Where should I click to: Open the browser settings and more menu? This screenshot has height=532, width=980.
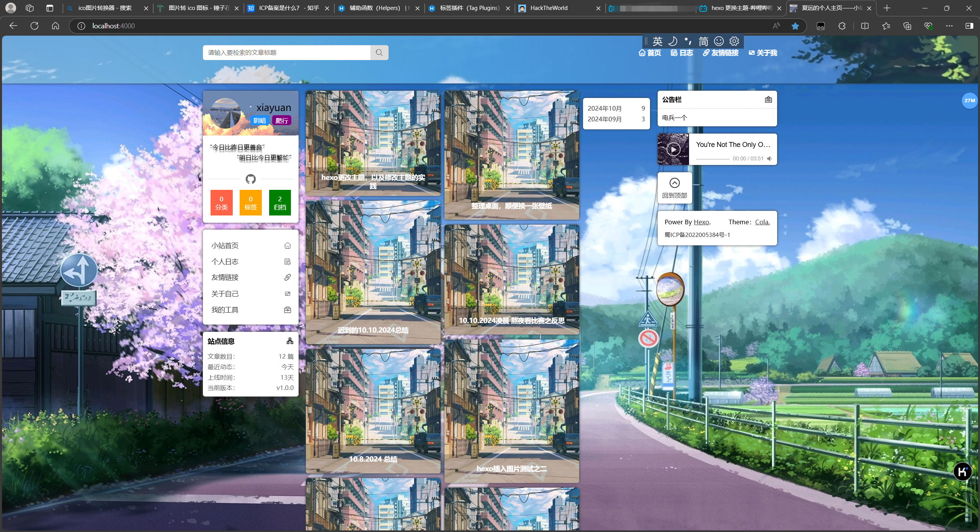(x=949, y=26)
